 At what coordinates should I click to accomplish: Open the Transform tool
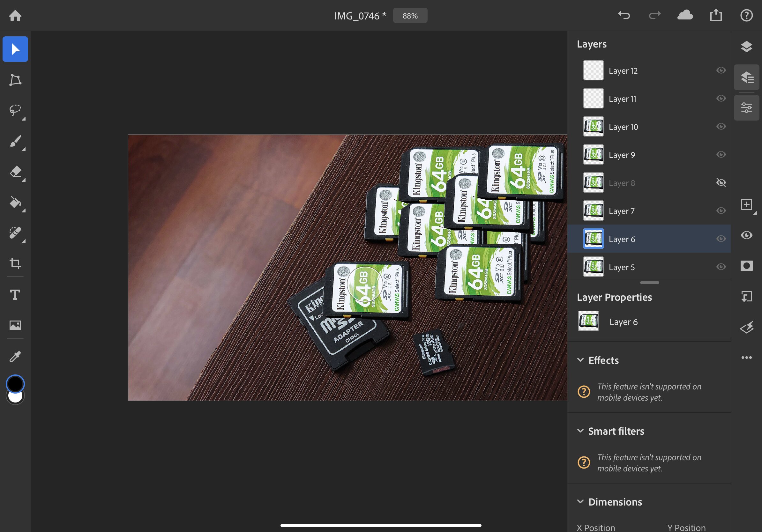click(15, 80)
